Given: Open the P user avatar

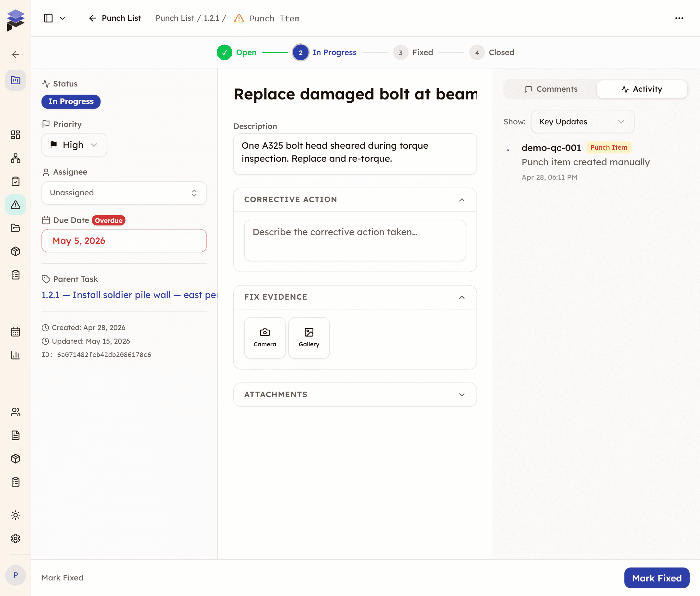Looking at the screenshot, I should pyautogui.click(x=16, y=575).
